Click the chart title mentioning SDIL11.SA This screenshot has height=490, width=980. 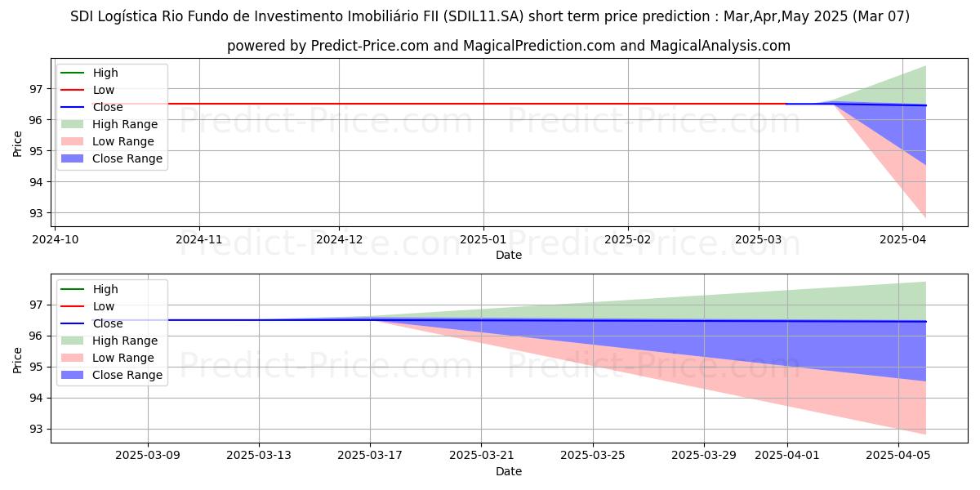coord(490,16)
